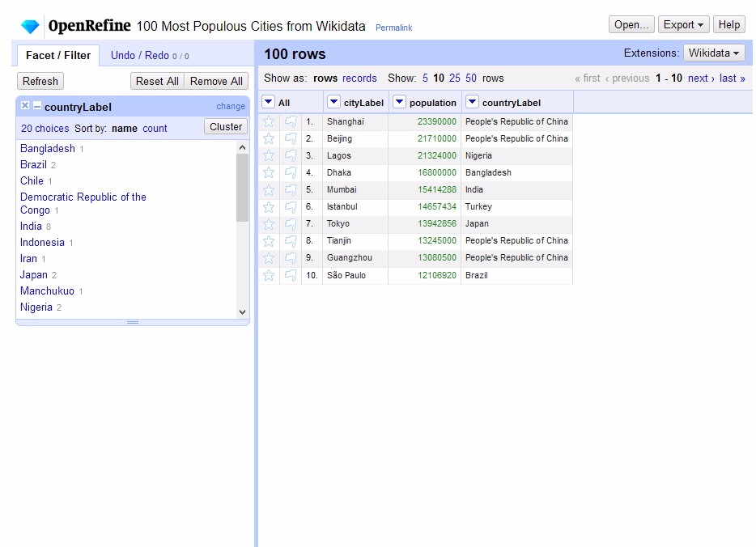Click Reset All facets button
The width and height of the screenshot is (756, 547).
point(157,81)
